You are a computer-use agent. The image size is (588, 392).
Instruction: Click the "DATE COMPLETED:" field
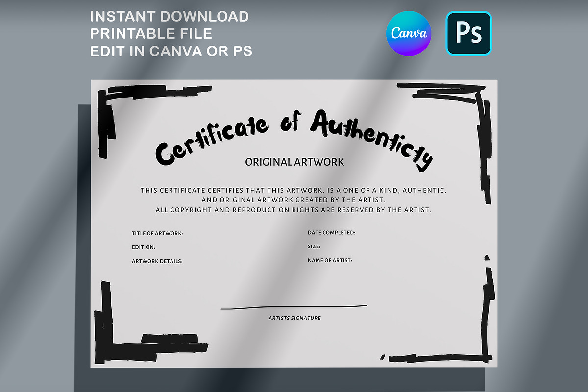[331, 233]
